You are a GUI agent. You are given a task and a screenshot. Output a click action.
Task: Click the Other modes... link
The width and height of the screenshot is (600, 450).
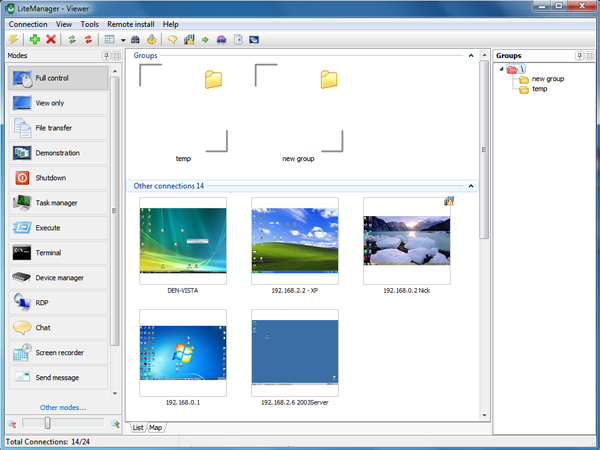pos(63,408)
